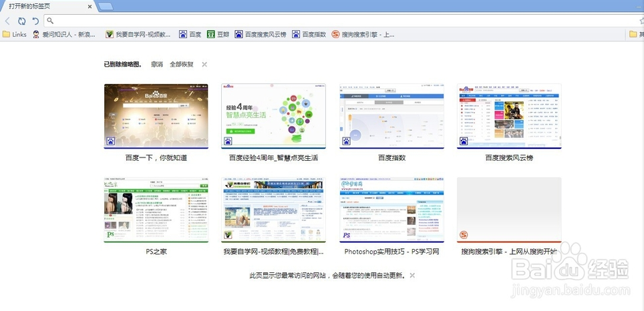The height and width of the screenshot is (311, 644).
Task: Open the PS之家 thumbnail
Action: point(156,210)
